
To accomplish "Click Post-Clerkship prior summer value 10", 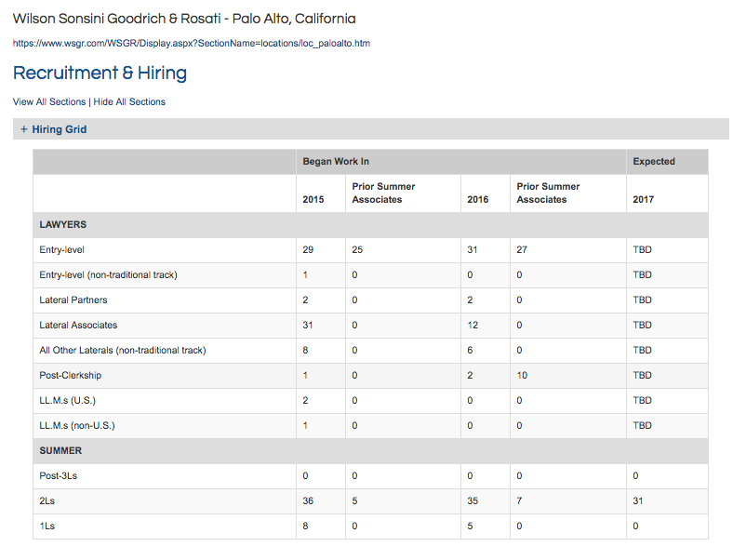I will click(522, 376).
